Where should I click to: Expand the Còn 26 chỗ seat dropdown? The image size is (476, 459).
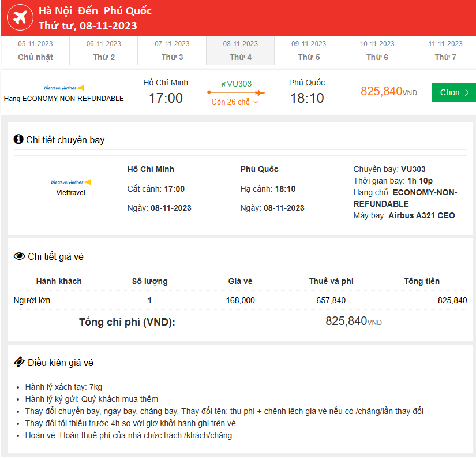click(235, 102)
